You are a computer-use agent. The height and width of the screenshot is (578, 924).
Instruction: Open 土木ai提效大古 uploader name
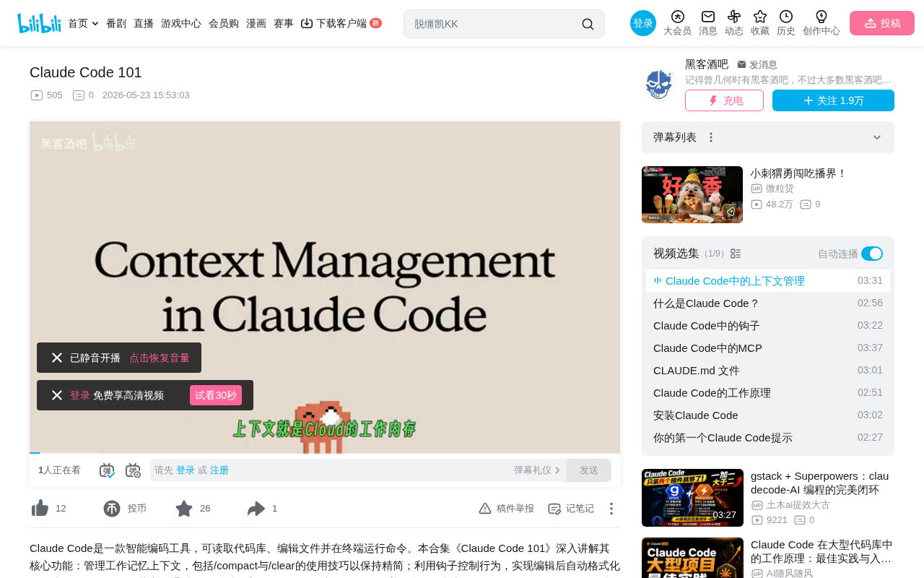[x=798, y=505]
